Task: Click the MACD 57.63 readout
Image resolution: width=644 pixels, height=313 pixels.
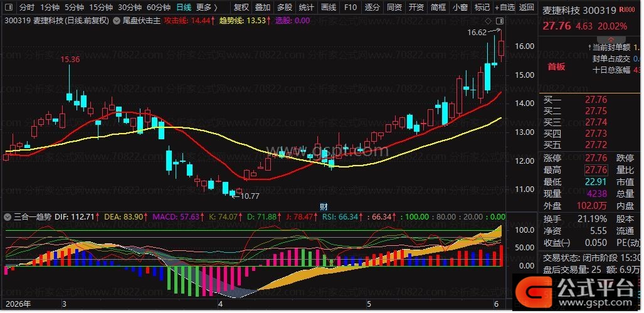Action: tap(178, 217)
